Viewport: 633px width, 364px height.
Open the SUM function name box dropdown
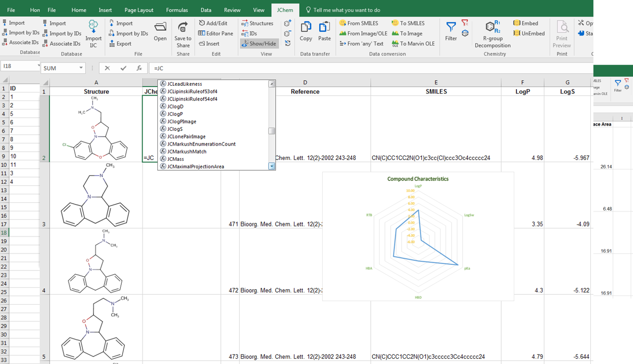click(81, 68)
